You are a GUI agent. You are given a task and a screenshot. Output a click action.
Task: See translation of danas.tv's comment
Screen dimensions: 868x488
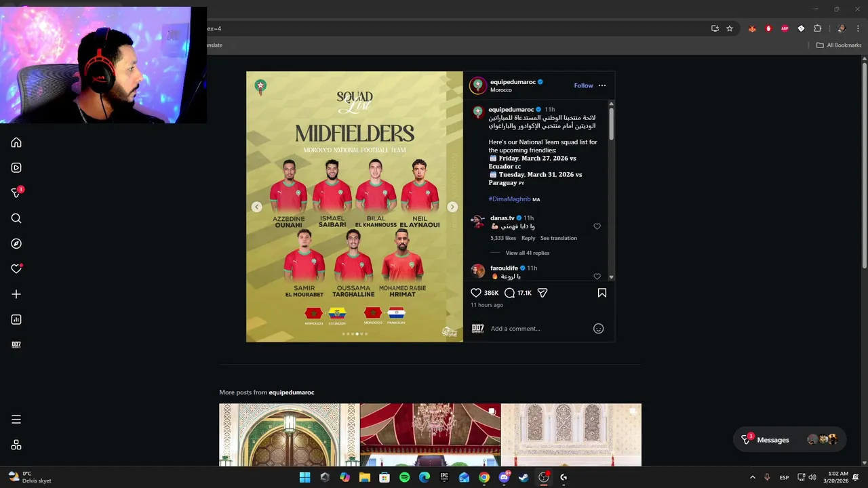(x=559, y=238)
